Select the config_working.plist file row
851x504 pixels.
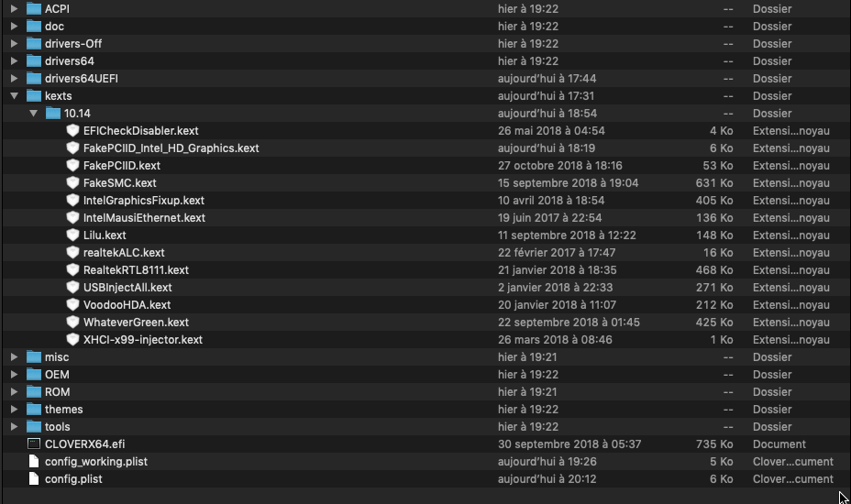(x=425, y=461)
